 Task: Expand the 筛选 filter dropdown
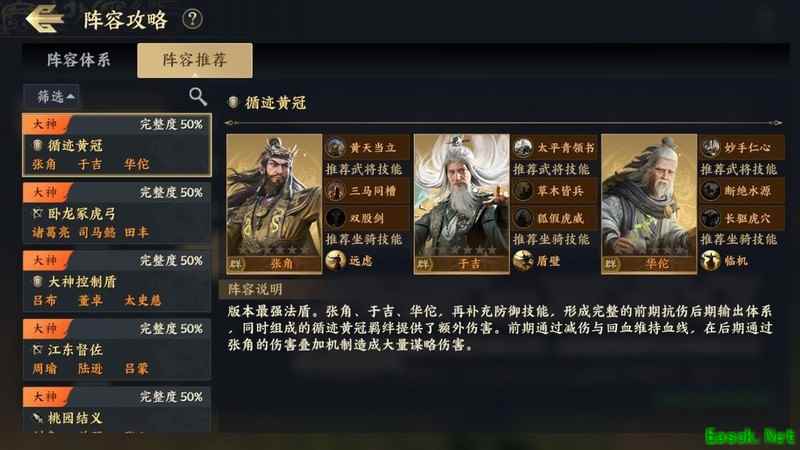click(x=52, y=96)
